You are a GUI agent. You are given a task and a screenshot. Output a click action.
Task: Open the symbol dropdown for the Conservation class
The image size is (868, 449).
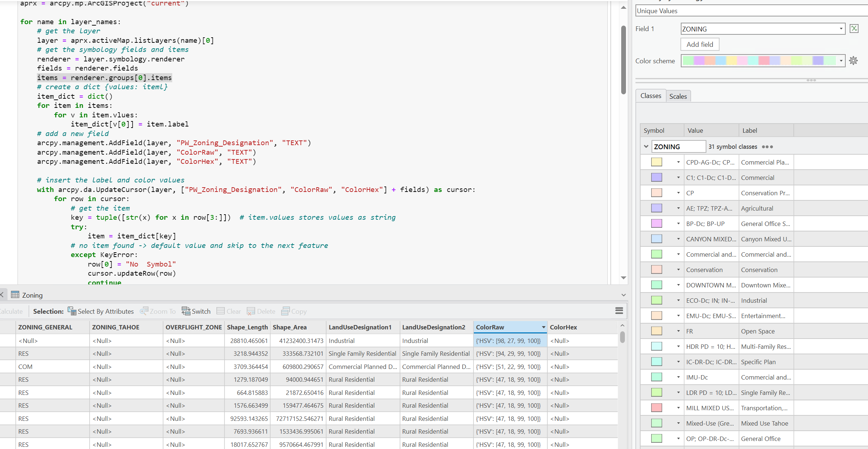click(x=678, y=269)
